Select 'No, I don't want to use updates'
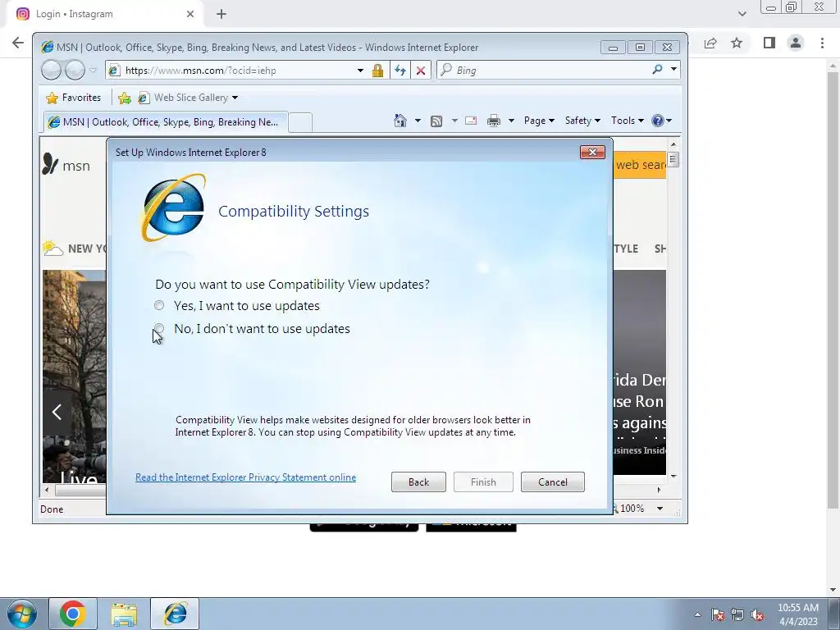The width and height of the screenshot is (840, 630). click(159, 328)
